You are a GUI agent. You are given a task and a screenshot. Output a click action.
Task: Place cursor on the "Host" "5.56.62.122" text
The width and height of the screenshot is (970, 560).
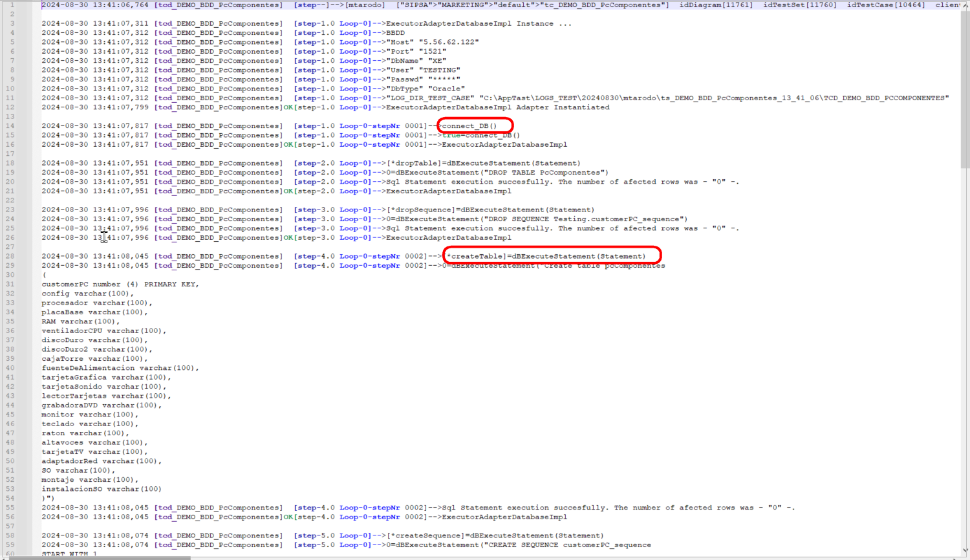pos(433,42)
